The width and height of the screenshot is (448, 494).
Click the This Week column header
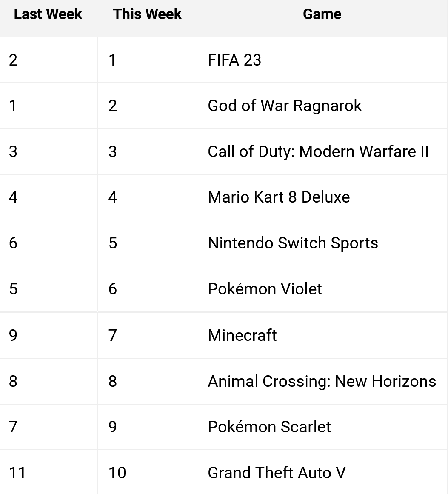[147, 14]
